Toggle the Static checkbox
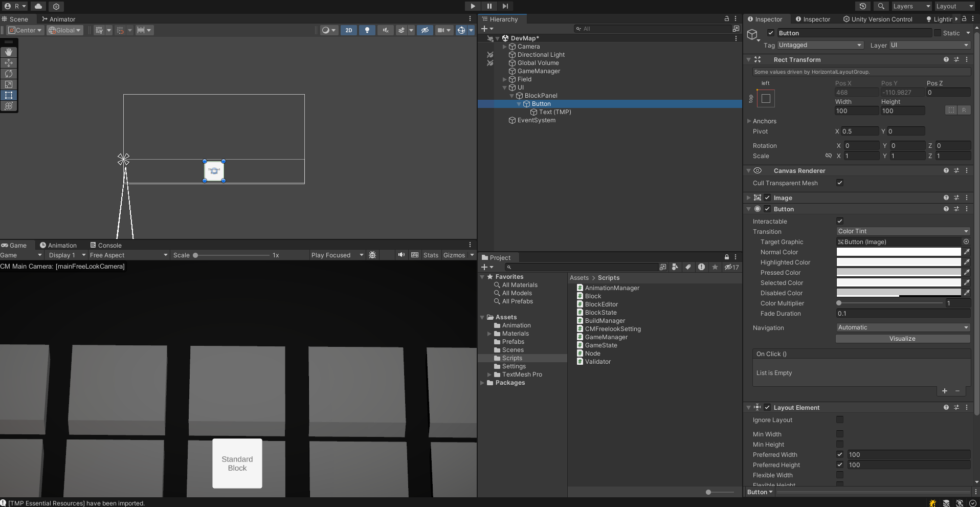This screenshot has width=980, height=507. (938, 33)
